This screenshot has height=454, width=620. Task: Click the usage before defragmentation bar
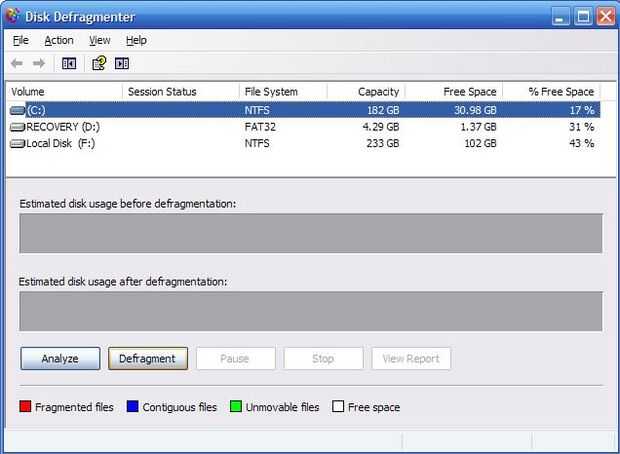pos(311,233)
